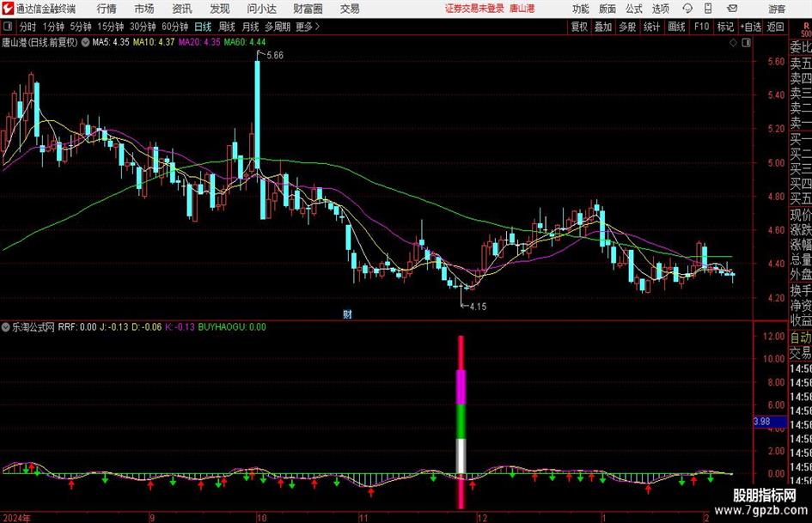Switch to 月线 monthly period

pyautogui.click(x=251, y=27)
